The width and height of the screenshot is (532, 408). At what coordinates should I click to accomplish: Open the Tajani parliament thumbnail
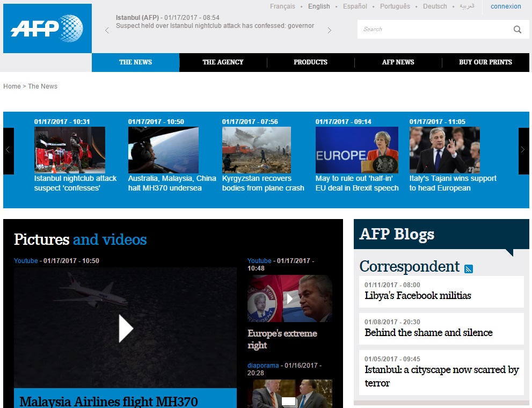coord(444,150)
